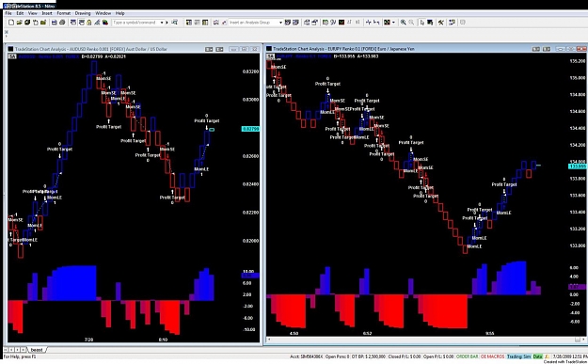Click the first workspace tab scroll arrow
Viewport: 588px width, 364px height.
pyautogui.click(x=6, y=350)
